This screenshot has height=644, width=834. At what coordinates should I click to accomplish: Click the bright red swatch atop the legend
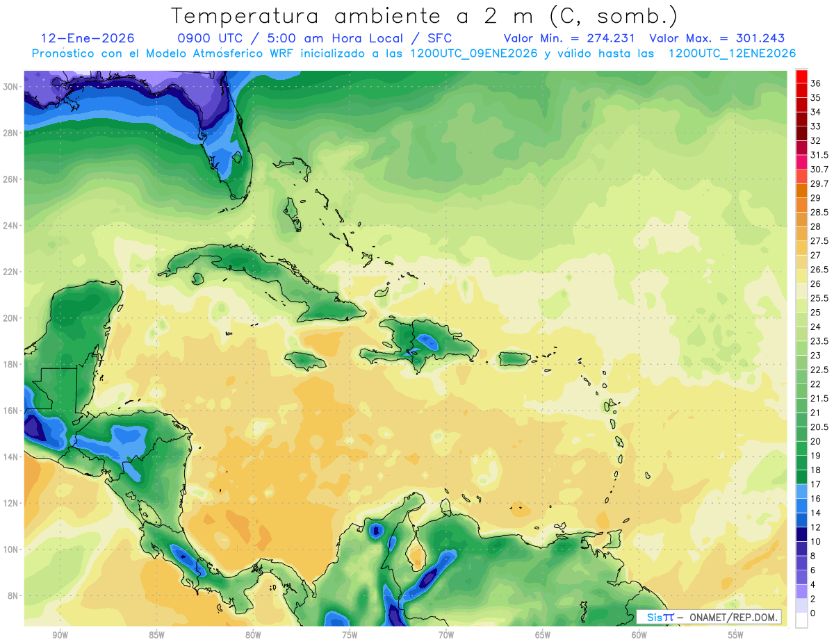click(801, 76)
